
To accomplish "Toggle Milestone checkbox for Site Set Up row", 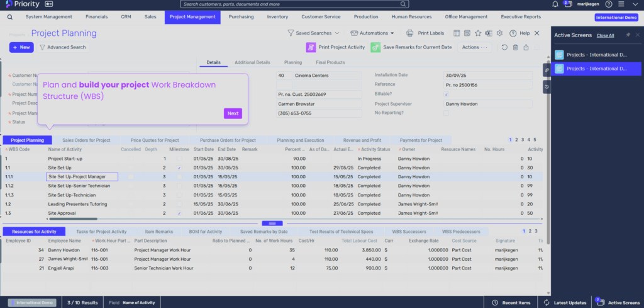I will pos(179,168).
